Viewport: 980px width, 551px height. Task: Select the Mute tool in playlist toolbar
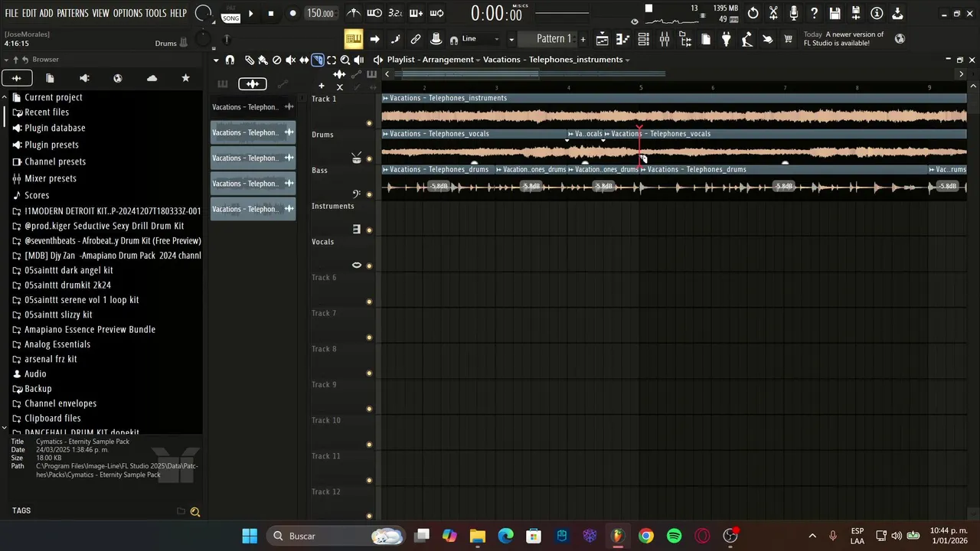[x=291, y=60]
